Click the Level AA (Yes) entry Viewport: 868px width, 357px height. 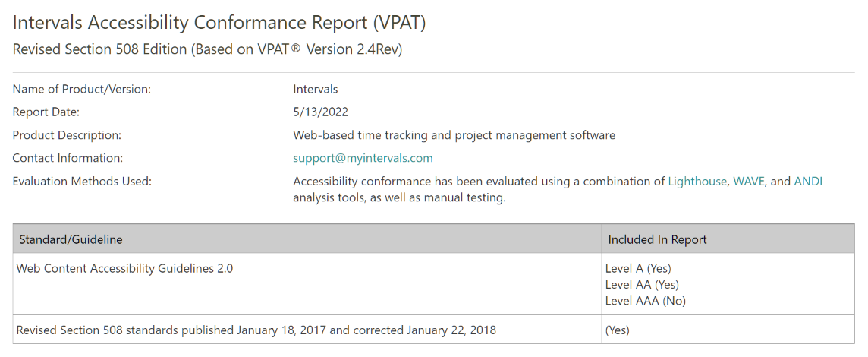(x=642, y=284)
